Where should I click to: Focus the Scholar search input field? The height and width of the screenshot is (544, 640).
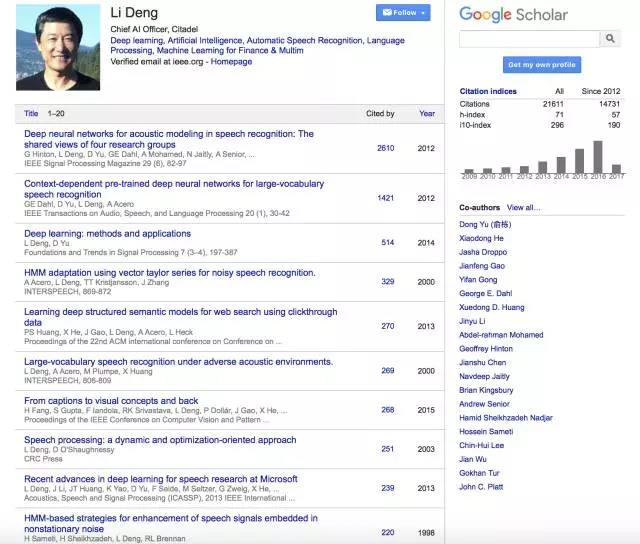tap(528, 39)
